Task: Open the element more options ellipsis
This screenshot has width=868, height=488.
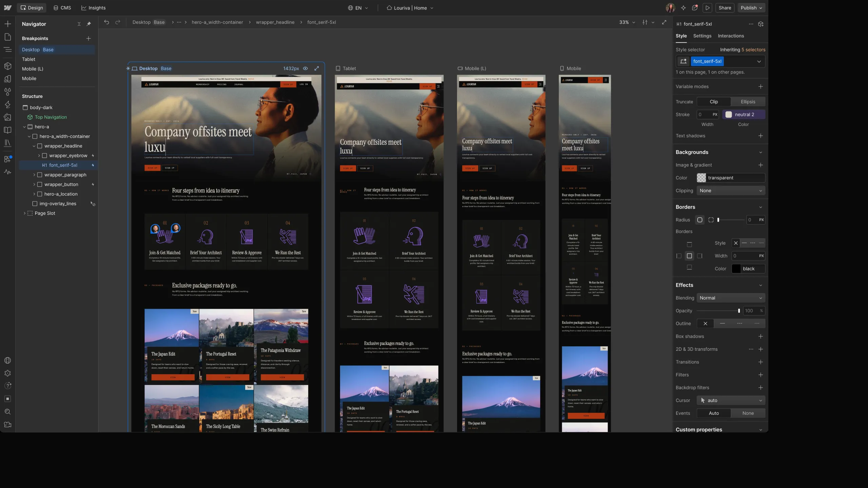Action: tap(751, 24)
